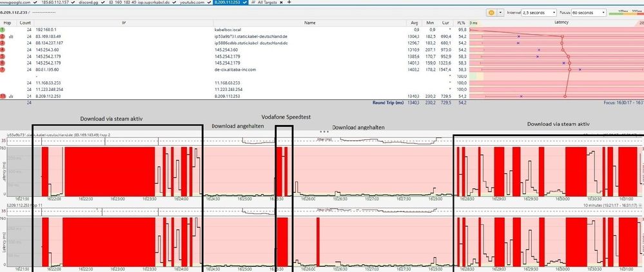Click the 10 minutes range label on hop 11 graph
Image resolution: width=644 pixels, height=272 pixels.
point(612,204)
